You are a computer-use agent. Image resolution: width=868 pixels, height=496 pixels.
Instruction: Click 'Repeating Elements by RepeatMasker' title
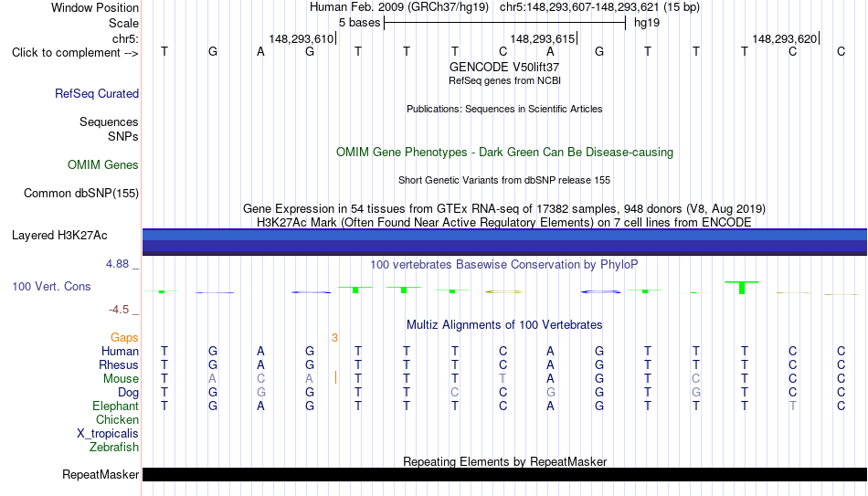pos(504,461)
